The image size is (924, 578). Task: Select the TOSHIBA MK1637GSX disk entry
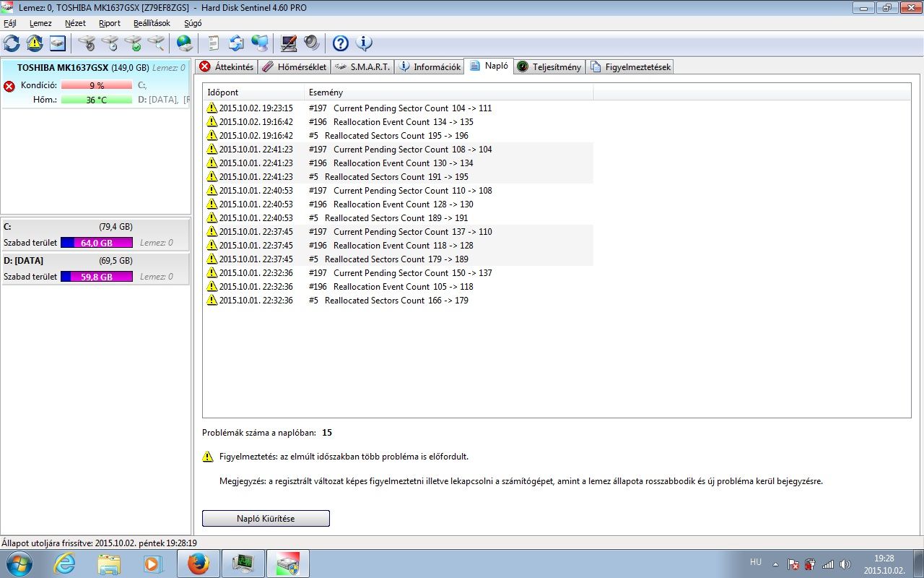click(x=95, y=84)
